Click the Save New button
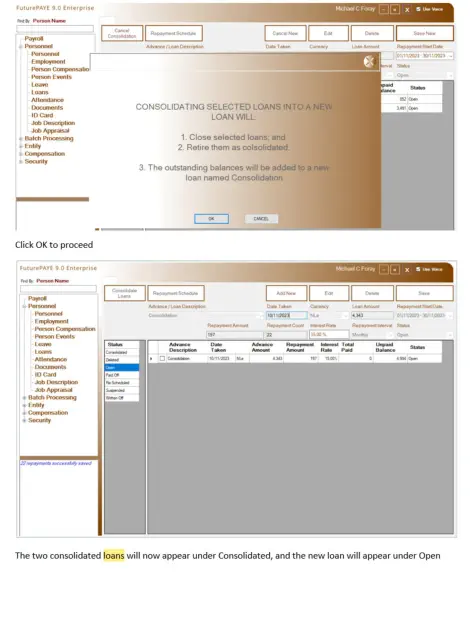 click(424, 33)
